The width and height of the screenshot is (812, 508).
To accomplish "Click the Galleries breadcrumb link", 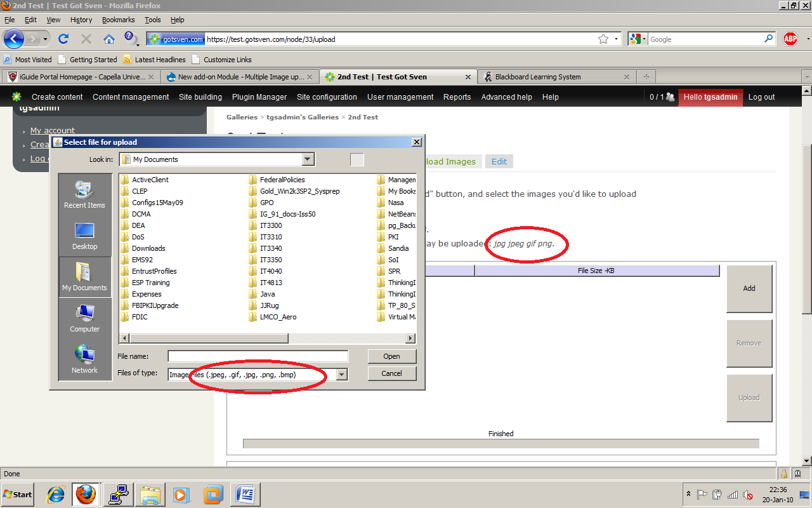I will click(242, 117).
